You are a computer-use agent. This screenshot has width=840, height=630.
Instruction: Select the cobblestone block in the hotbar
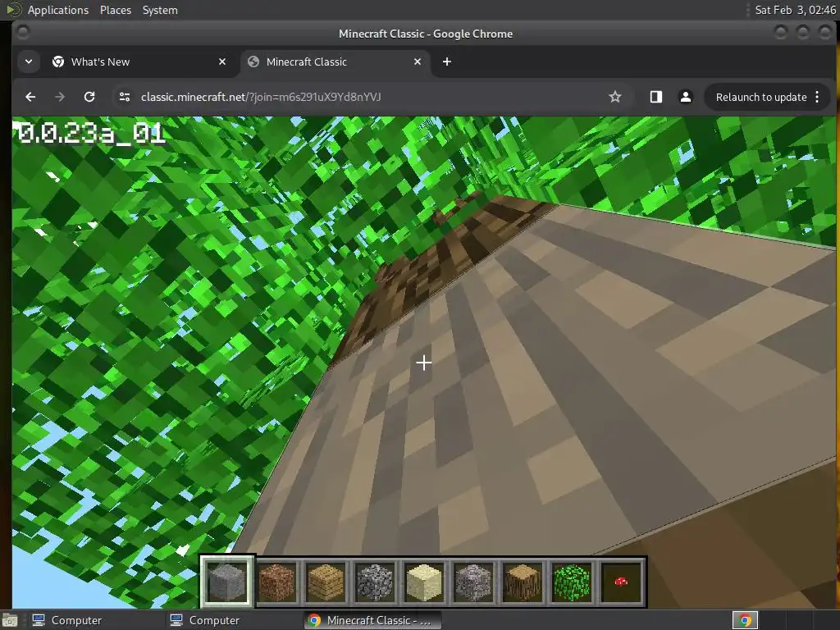point(376,582)
